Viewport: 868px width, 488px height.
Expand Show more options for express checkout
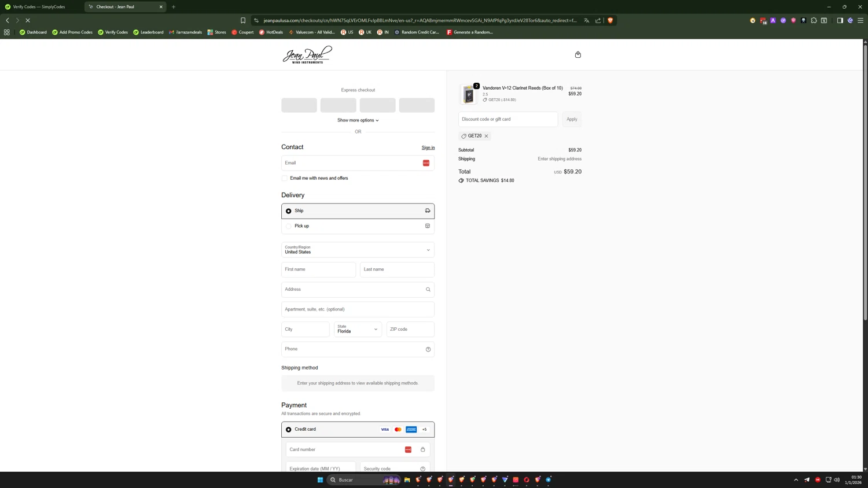(x=358, y=120)
